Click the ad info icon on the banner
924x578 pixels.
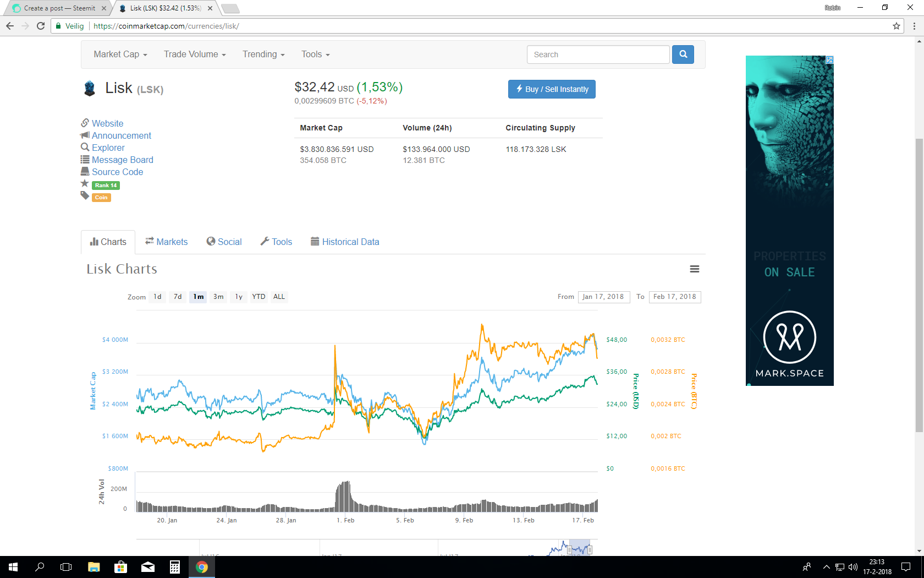[x=829, y=59]
